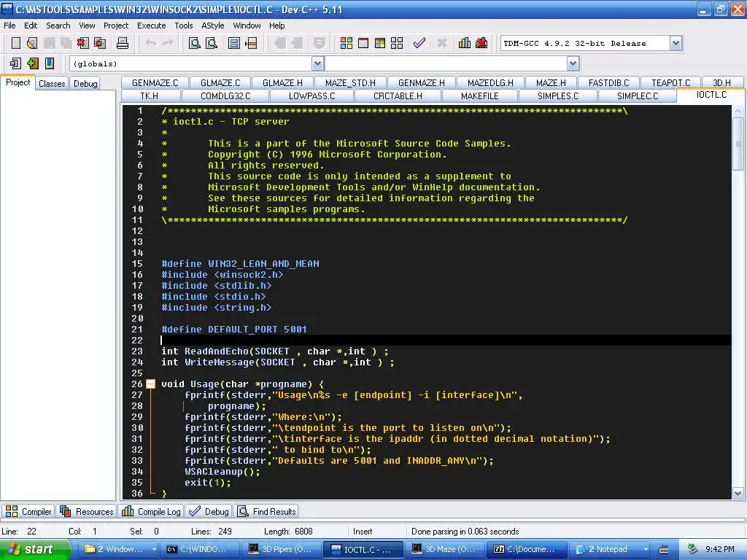Screen dimensions: 747x560
Task: Click the keyboard icon in the taskbar
Action: click(x=664, y=550)
